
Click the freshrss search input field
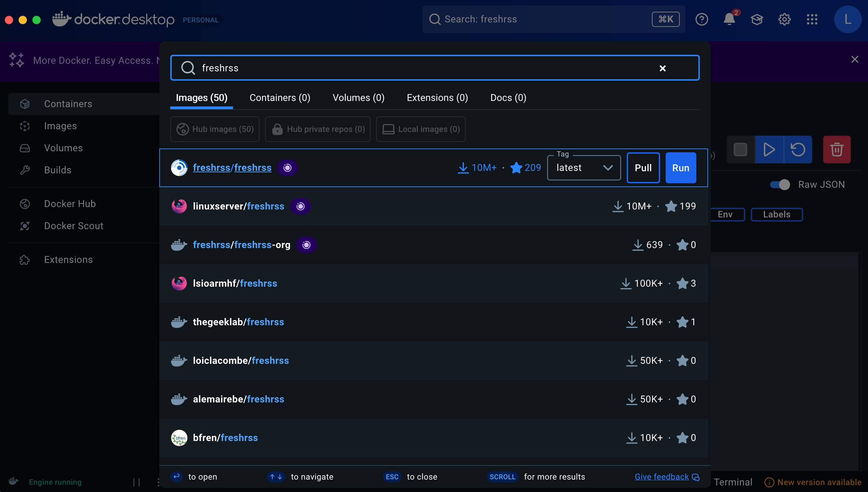[x=414, y=68]
